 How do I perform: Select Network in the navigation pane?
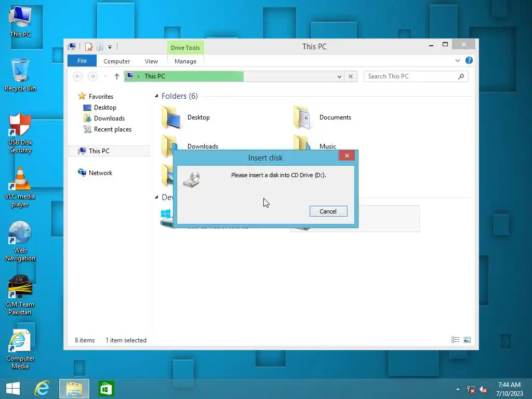click(x=96, y=172)
